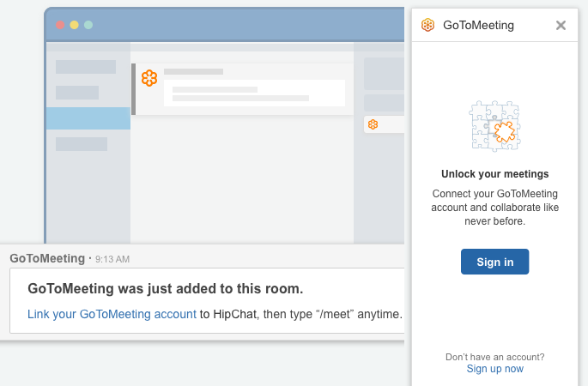
Task: Click the 'Don't have an account?' text
Action: click(x=494, y=357)
